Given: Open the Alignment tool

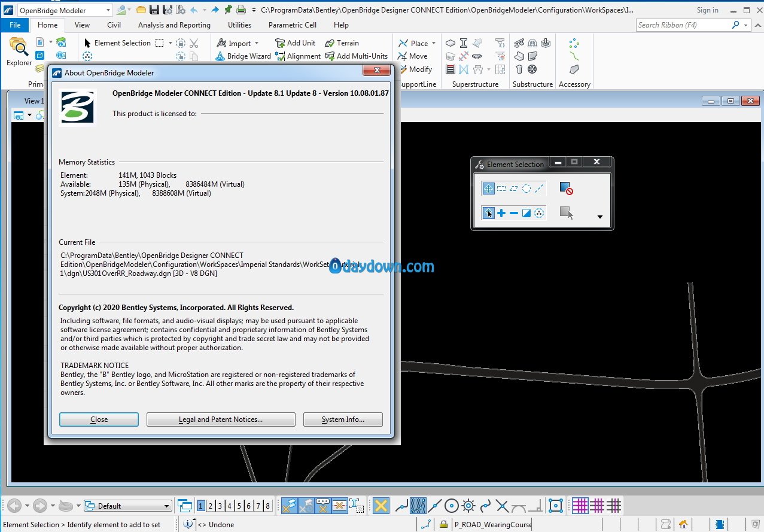Looking at the screenshot, I should [x=298, y=56].
